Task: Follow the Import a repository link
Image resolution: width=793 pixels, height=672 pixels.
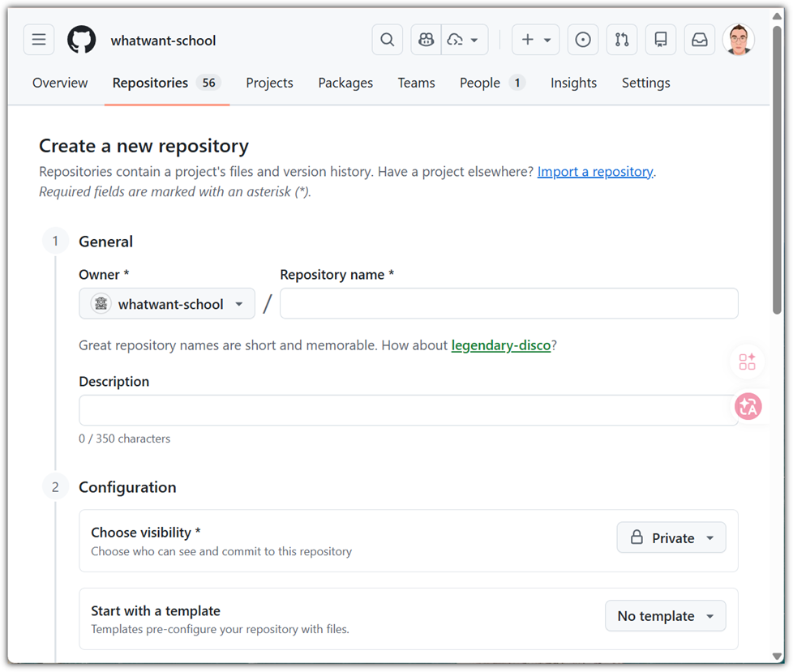Action: pos(595,172)
